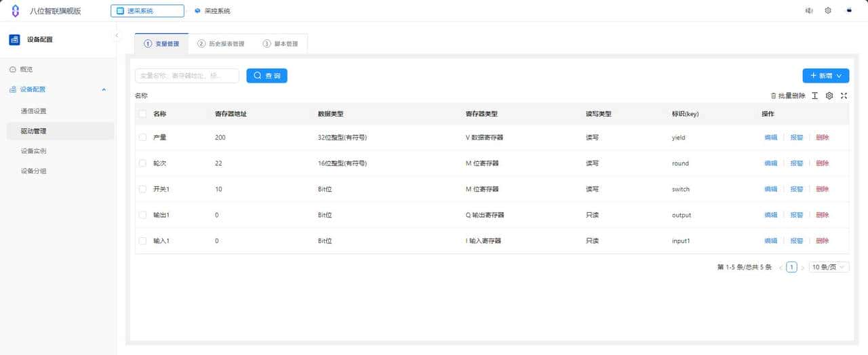Toggle the table fullscreen icon
The width and height of the screenshot is (868, 355).
844,96
